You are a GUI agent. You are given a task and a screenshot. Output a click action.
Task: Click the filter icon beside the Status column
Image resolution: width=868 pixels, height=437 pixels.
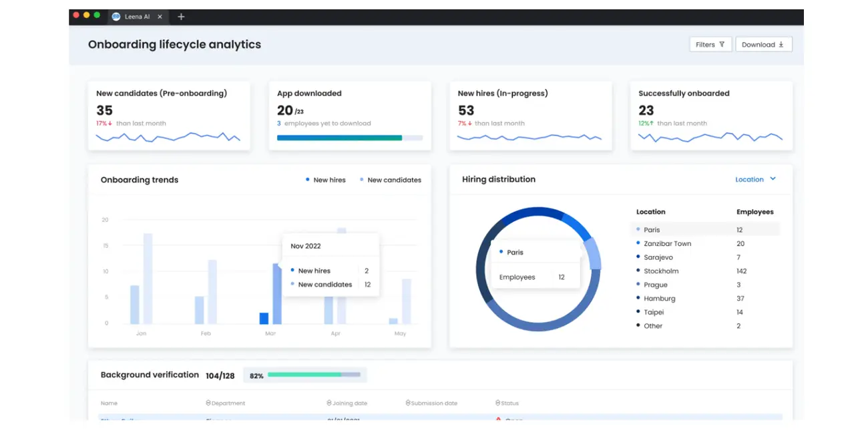point(498,403)
